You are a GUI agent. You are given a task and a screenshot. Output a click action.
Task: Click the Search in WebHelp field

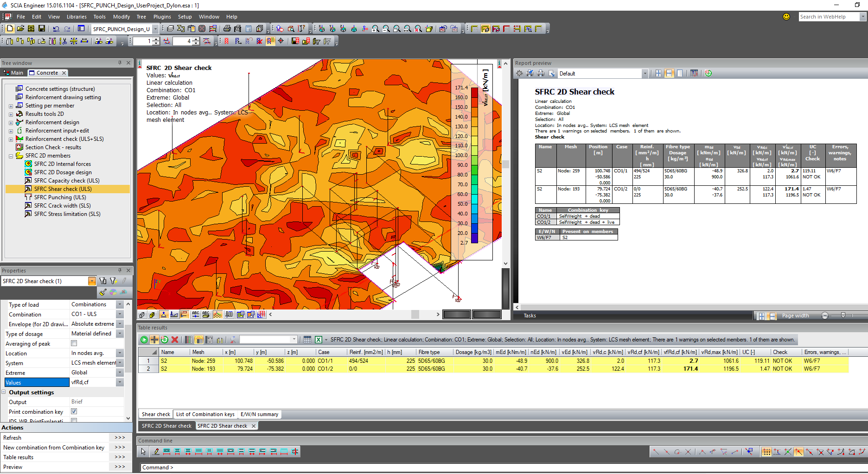pos(829,17)
